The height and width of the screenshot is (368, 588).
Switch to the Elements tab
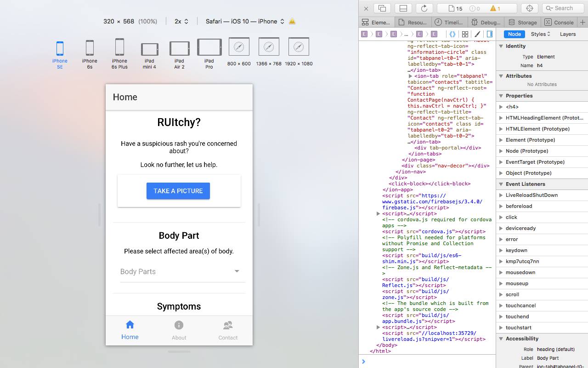[376, 22]
